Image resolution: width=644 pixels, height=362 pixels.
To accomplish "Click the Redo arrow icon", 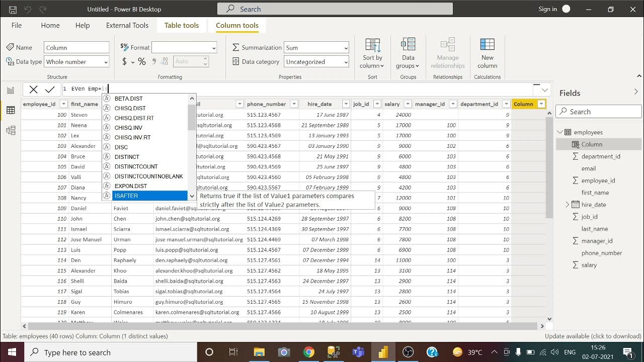I will pos(43,10).
